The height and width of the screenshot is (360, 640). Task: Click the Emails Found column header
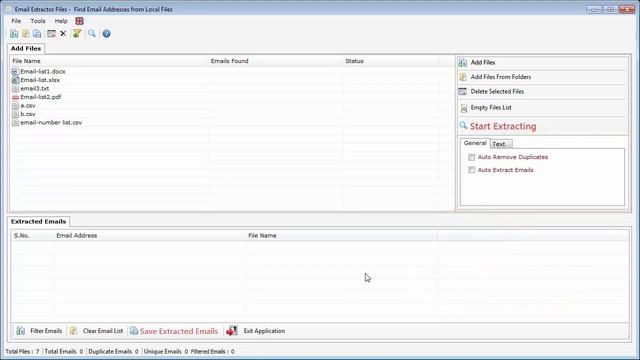(276, 61)
